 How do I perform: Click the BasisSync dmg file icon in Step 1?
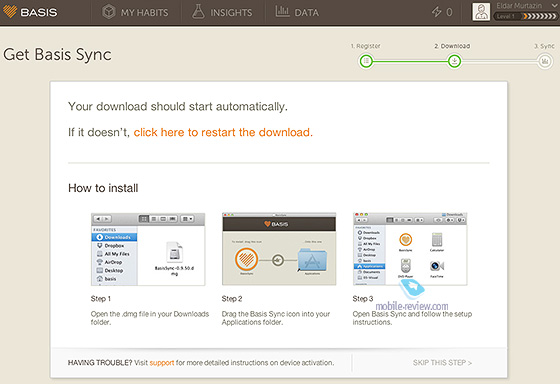(x=174, y=252)
